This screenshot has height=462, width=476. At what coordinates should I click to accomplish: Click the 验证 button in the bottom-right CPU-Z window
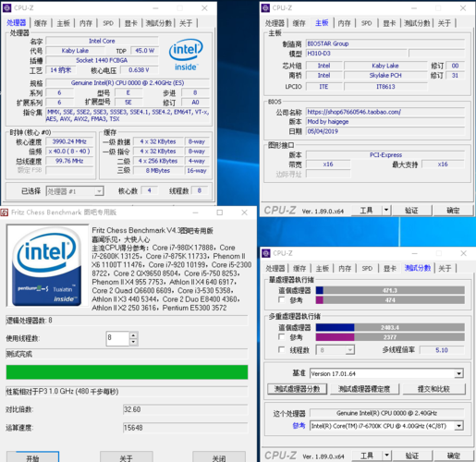(412, 456)
